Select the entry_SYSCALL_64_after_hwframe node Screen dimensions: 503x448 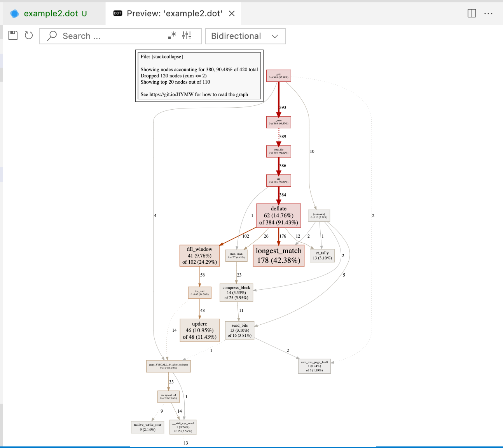tap(169, 366)
